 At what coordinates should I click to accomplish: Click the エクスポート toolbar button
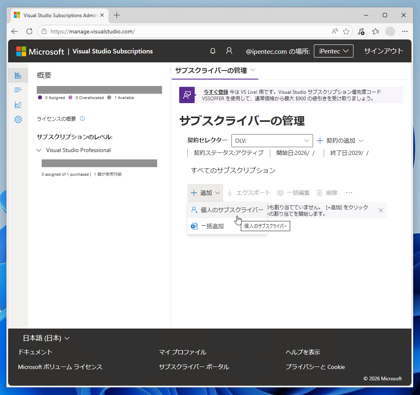(x=249, y=193)
